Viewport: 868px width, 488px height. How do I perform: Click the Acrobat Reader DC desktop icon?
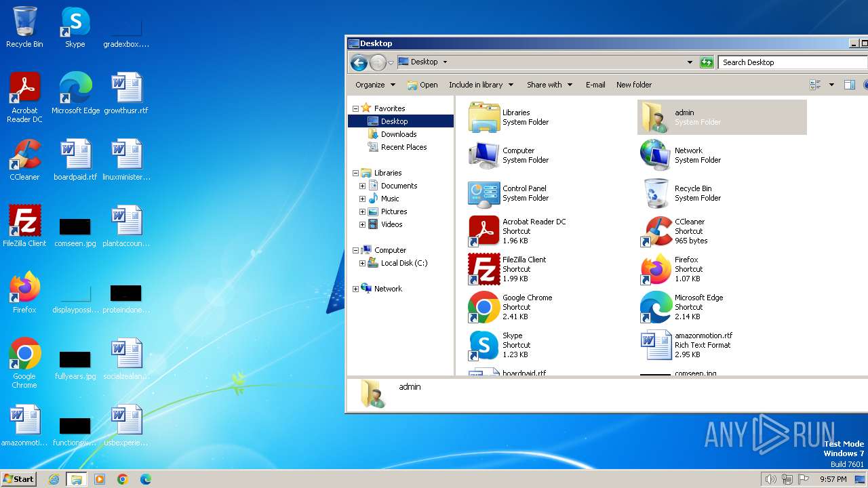24,98
